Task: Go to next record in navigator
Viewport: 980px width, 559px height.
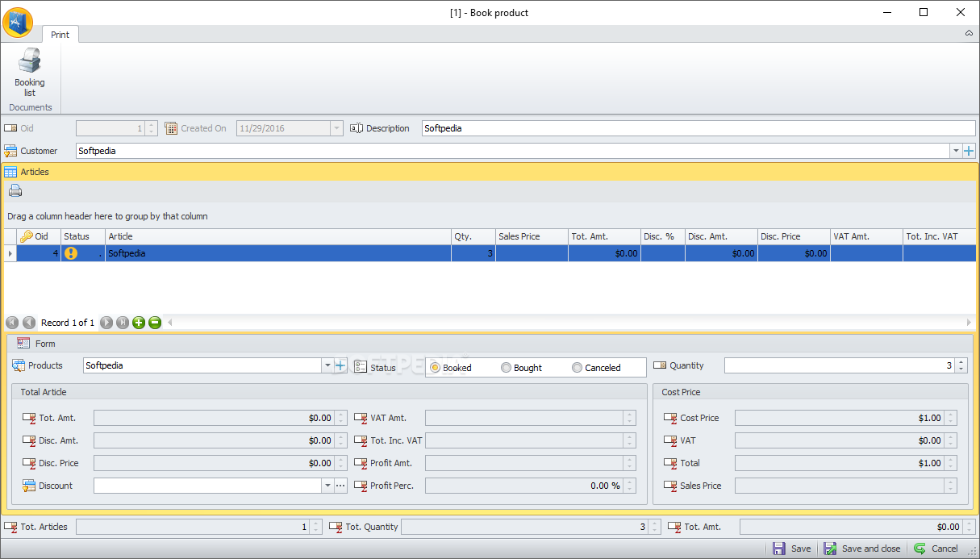Action: [x=106, y=323]
